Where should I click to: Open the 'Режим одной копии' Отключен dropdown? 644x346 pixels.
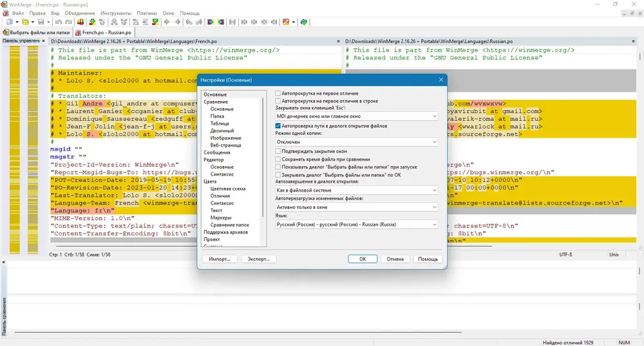click(356, 142)
